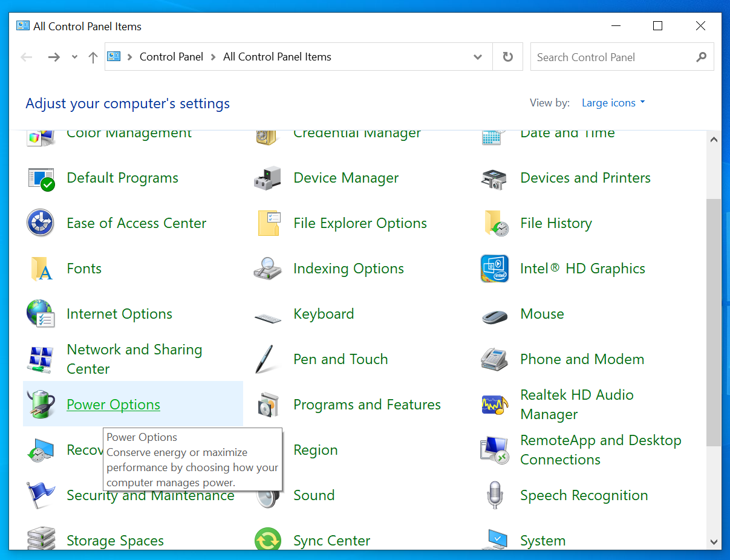
Task: Open the Power Options link
Action: (113, 405)
